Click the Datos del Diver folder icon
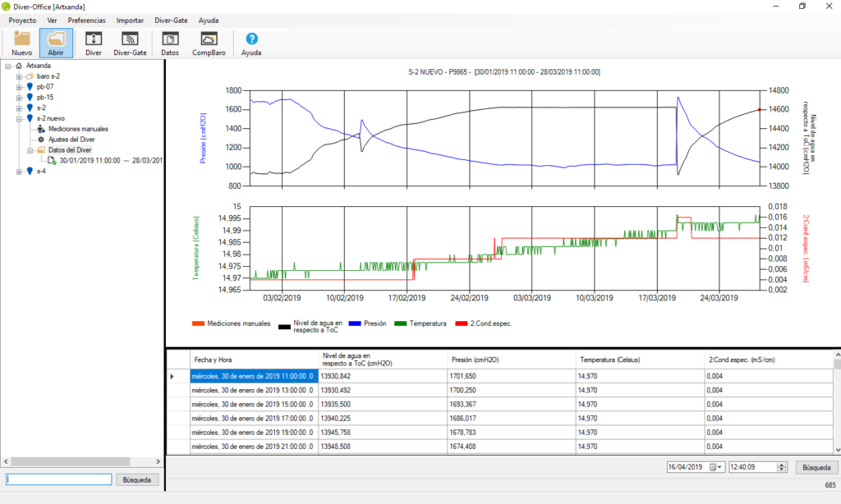The width and height of the screenshot is (841, 504). [x=41, y=150]
